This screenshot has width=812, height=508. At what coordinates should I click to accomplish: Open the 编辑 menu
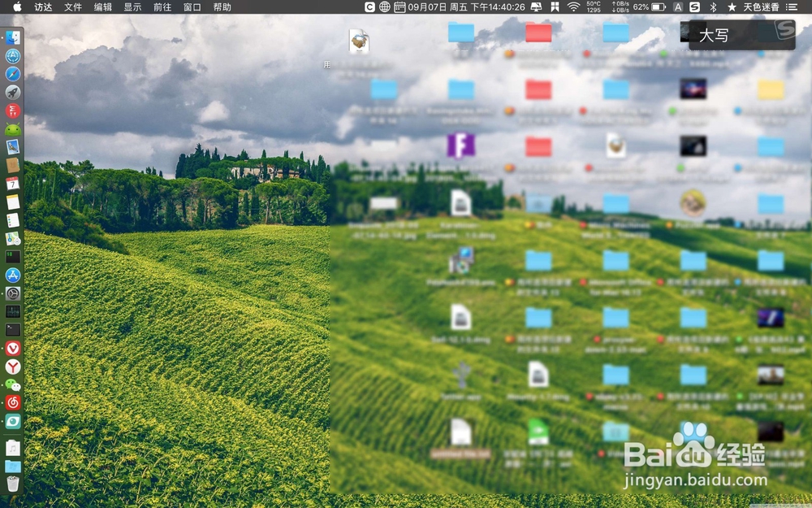102,7
